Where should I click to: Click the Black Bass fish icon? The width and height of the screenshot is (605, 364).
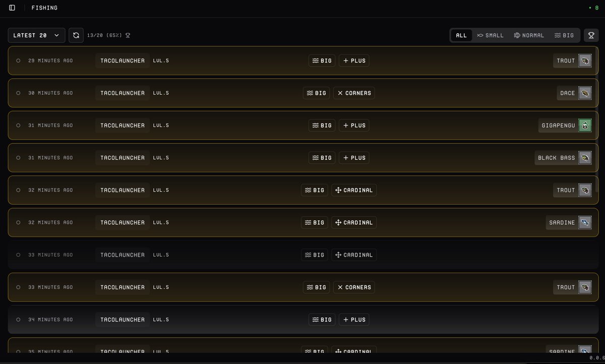(585, 158)
